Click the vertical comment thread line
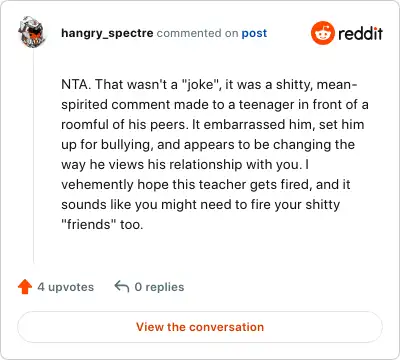Viewport: 400px width, 360px height. [34, 156]
